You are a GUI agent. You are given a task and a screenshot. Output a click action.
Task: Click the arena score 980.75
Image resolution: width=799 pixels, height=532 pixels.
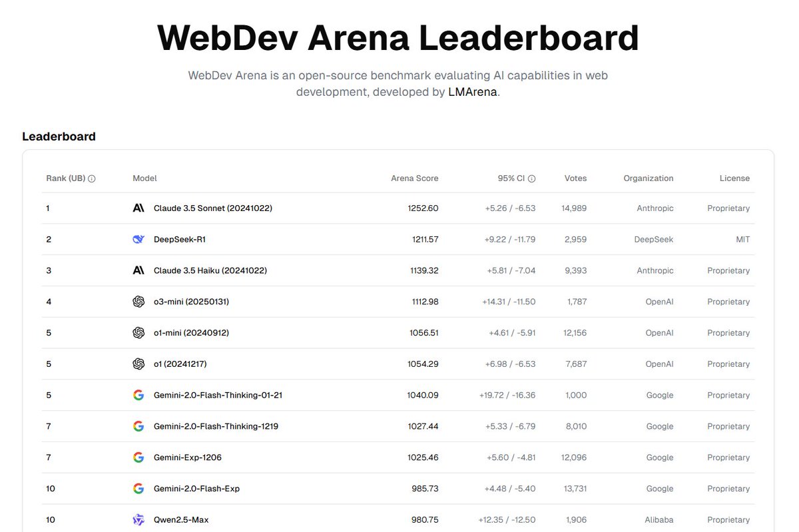(425, 520)
